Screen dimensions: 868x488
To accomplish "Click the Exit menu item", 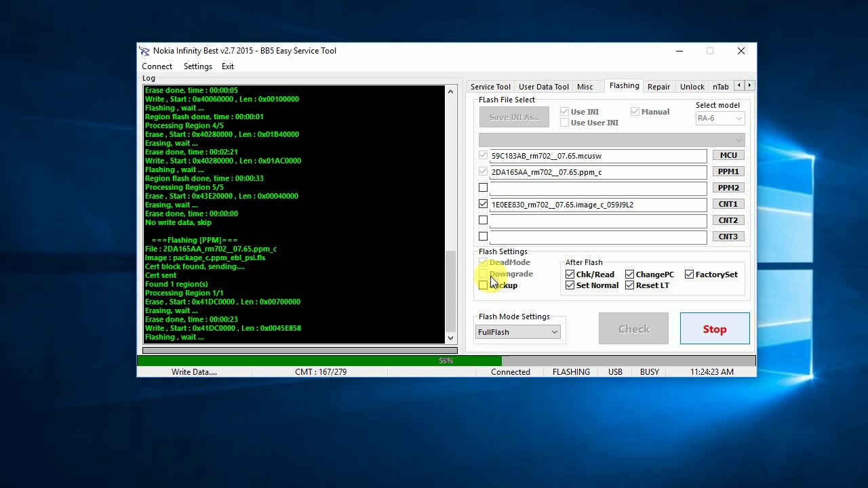I will (x=228, y=66).
